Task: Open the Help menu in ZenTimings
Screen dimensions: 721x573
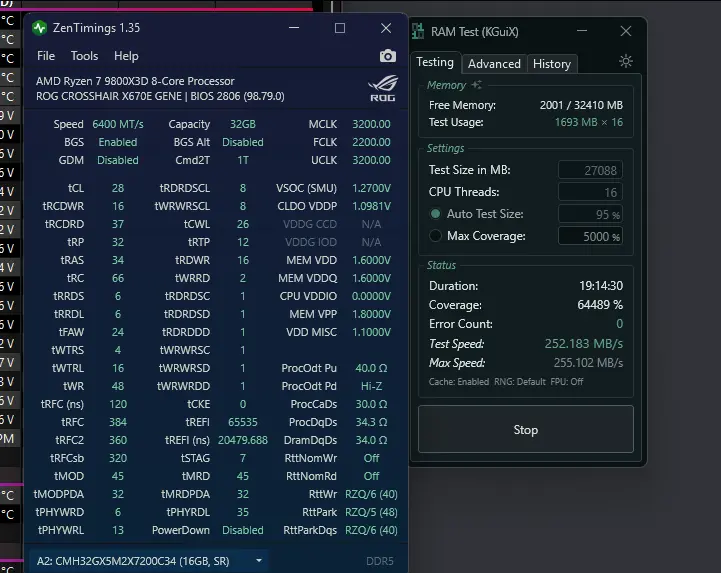Action: click(126, 56)
